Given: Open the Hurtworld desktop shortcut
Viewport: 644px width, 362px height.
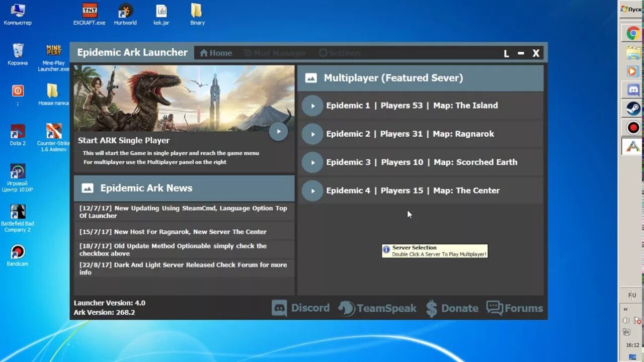Looking at the screenshot, I should (125, 14).
